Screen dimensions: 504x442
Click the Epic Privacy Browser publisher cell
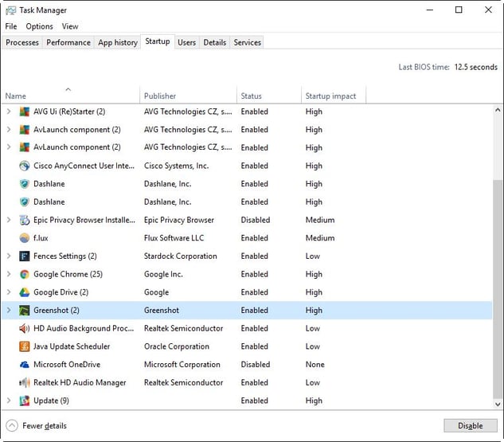[x=178, y=220]
